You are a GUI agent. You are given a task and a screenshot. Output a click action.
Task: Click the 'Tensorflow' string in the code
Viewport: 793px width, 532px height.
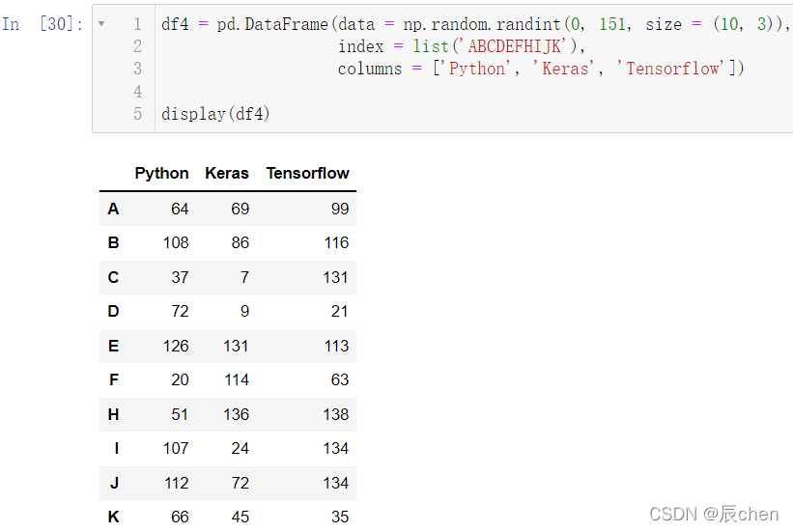pyautogui.click(x=672, y=69)
